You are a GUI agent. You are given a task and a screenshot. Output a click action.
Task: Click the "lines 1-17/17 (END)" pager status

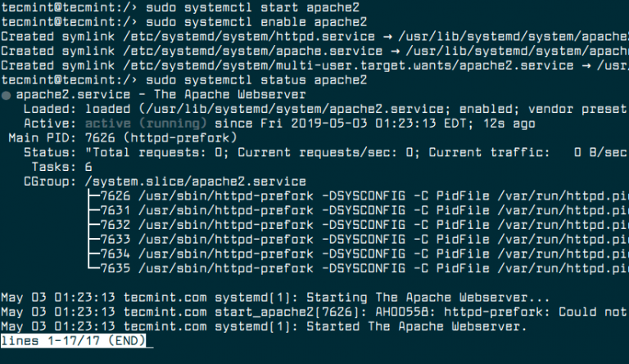[x=74, y=340]
